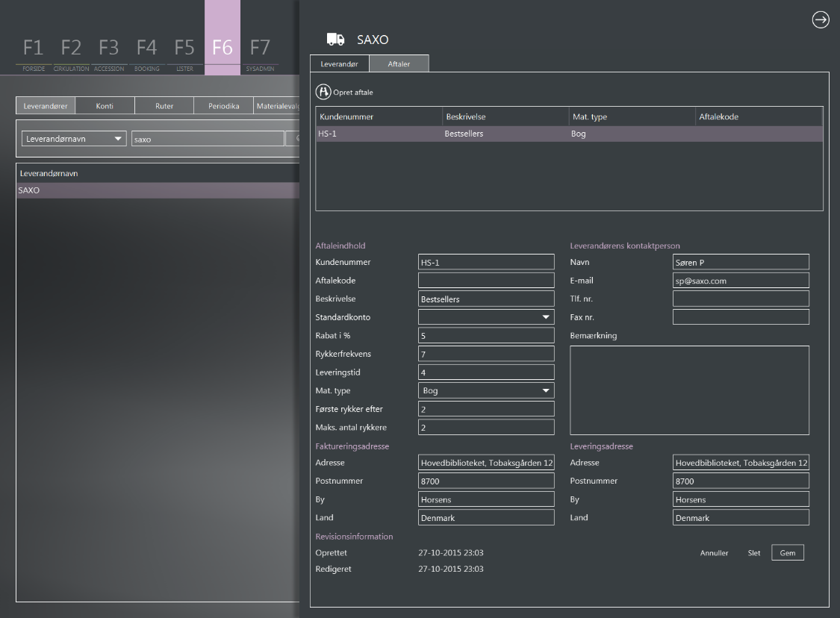Click the Rabat i % input field
Screen dimensions: 840x618
pos(486,335)
